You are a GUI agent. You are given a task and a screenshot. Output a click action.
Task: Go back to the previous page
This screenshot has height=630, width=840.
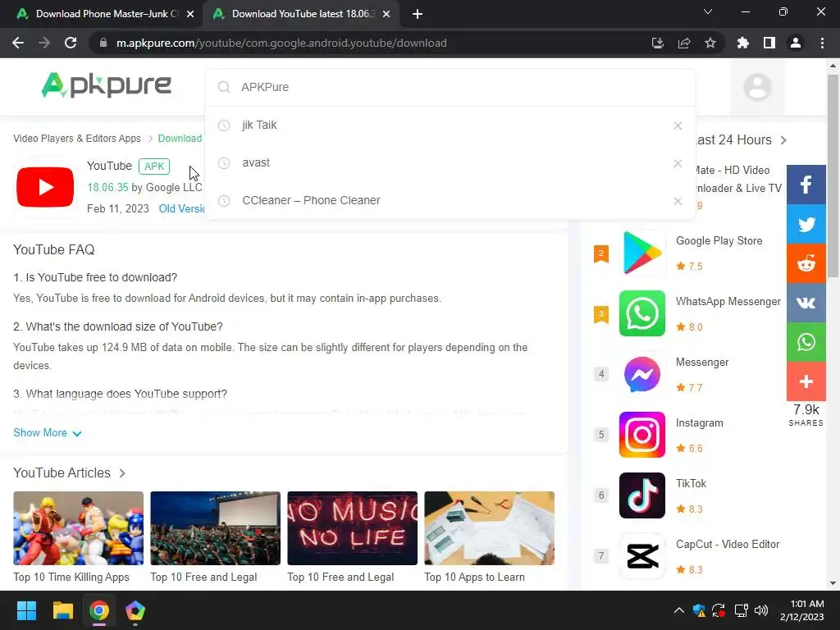18,43
